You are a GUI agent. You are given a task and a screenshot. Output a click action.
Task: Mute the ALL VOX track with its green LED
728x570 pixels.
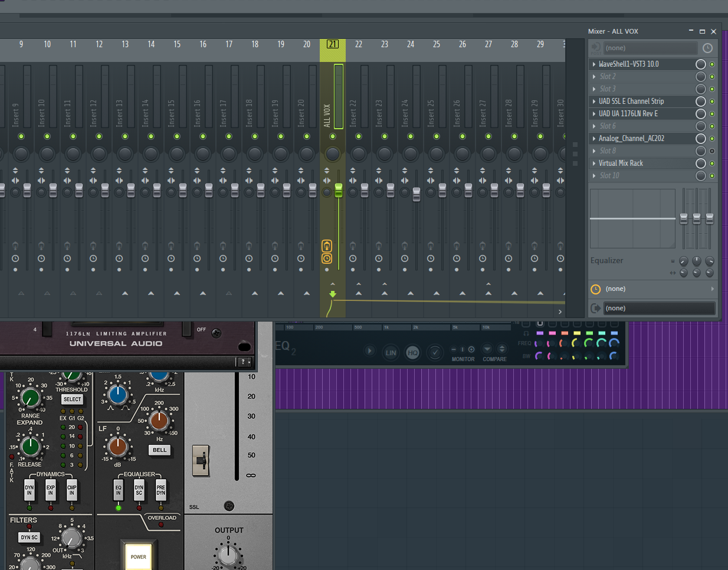pyautogui.click(x=333, y=136)
